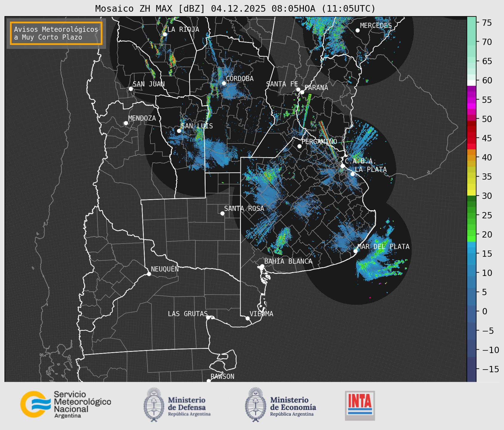Click the Paraná city marker dot
The image size is (504, 430).
(302, 92)
